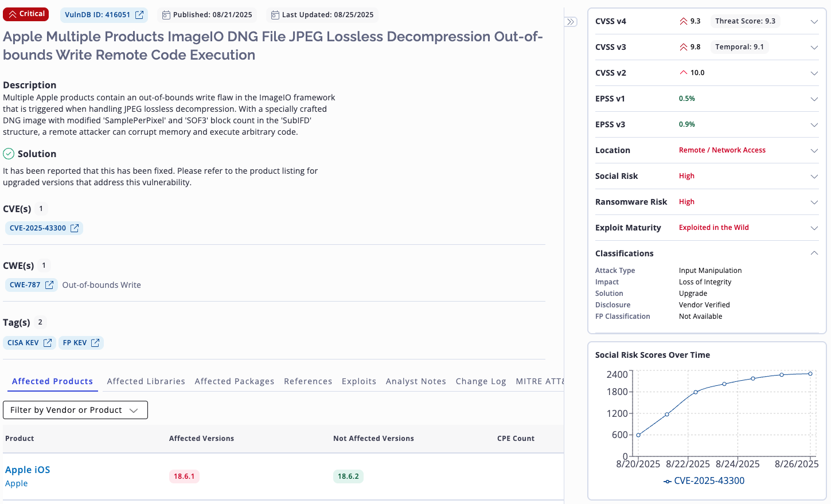Image resolution: width=831 pixels, height=504 pixels.
Task: Click the Last Updated calendar icon
Action: pos(275,15)
